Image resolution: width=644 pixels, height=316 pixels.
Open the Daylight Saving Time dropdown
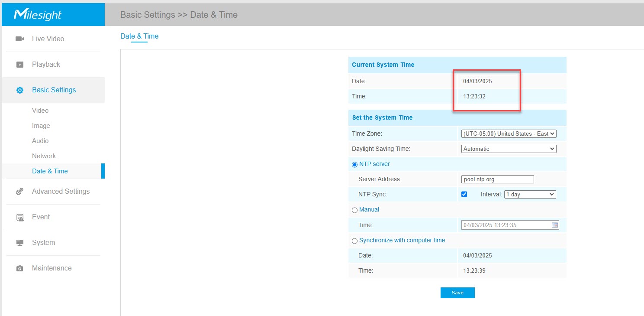509,149
